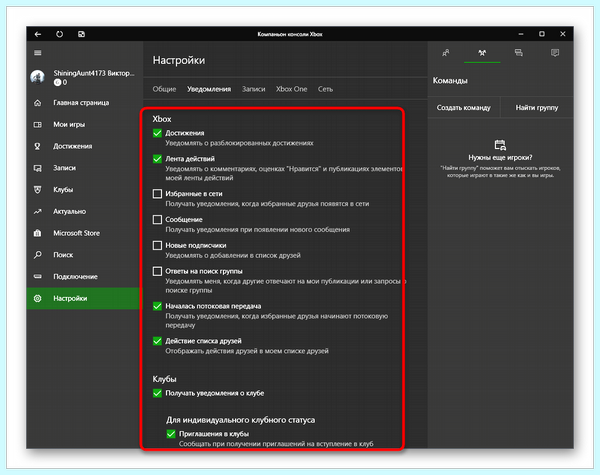This screenshot has width=600, height=475.
Task: Click the console icon beside Подключение
Action: [38, 276]
